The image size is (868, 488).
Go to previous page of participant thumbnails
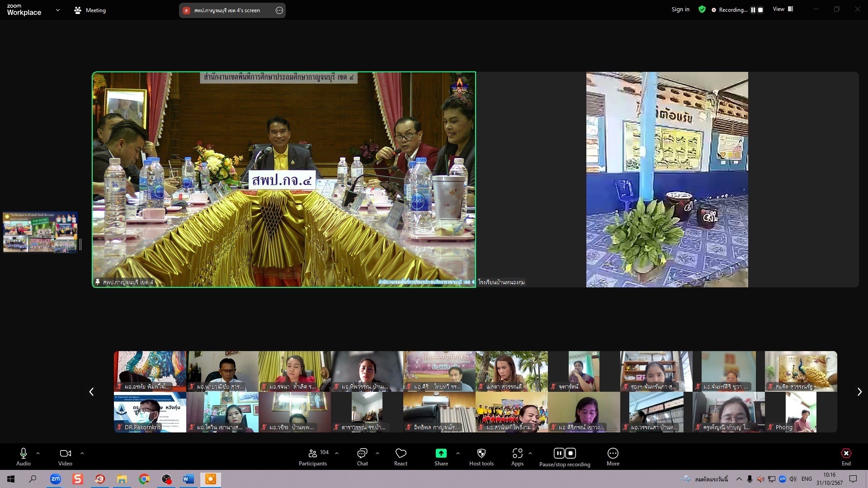pos(91,392)
